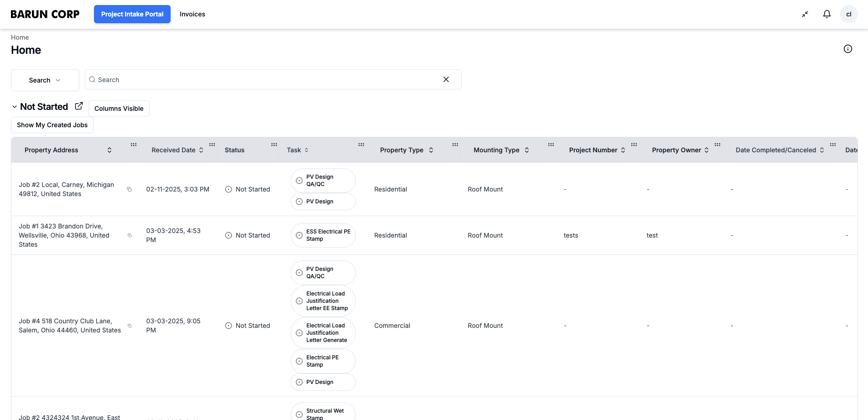Clear the search field with X icon

pyautogui.click(x=446, y=79)
